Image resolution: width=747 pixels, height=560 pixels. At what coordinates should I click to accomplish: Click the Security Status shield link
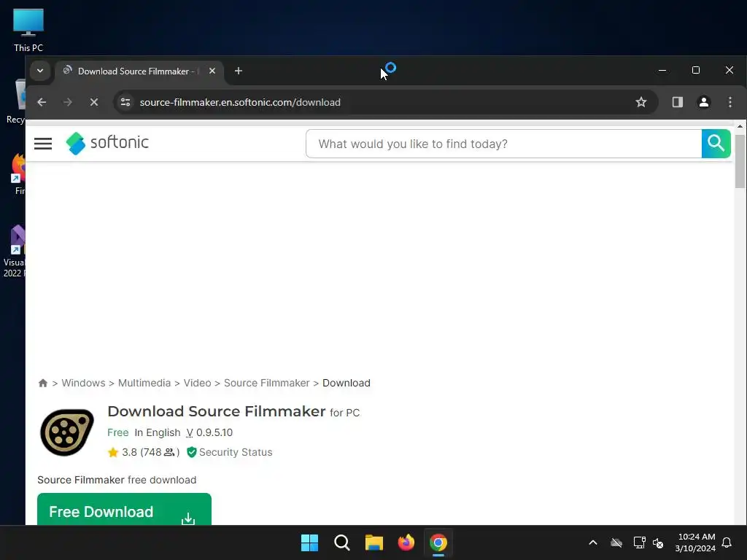pos(230,452)
